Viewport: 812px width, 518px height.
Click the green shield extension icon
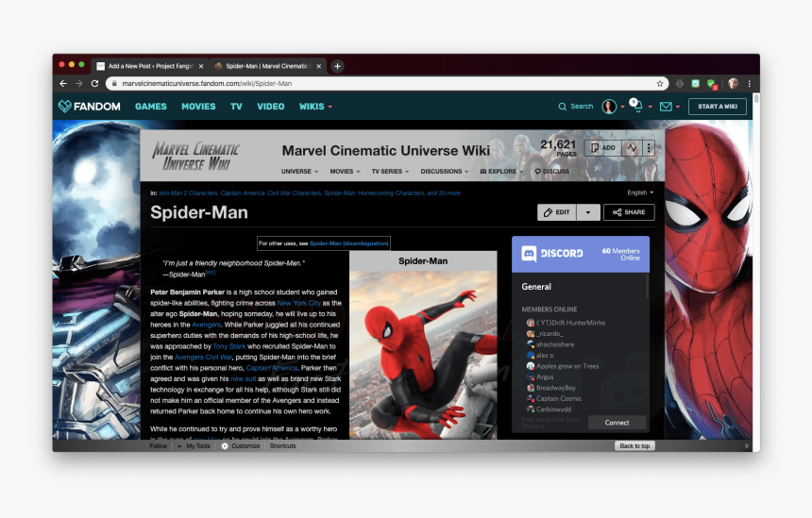tap(696, 83)
